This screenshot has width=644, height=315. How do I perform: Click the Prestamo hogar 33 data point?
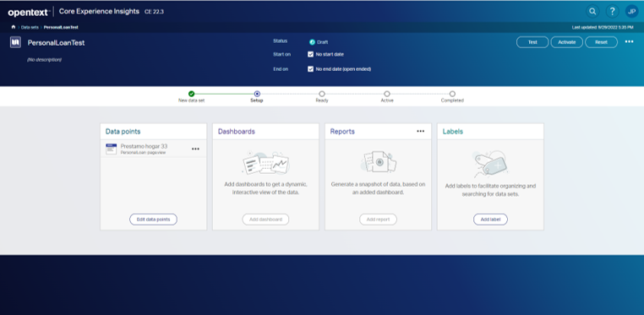point(153,149)
